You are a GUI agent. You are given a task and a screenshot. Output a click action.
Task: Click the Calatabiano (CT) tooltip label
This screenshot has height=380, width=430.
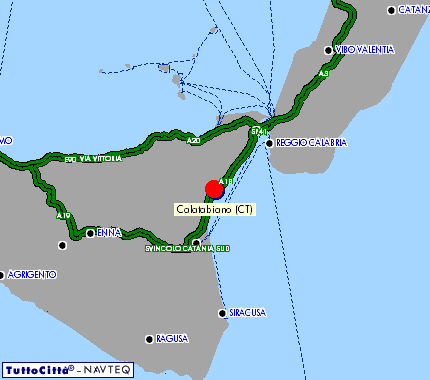pyautogui.click(x=215, y=209)
